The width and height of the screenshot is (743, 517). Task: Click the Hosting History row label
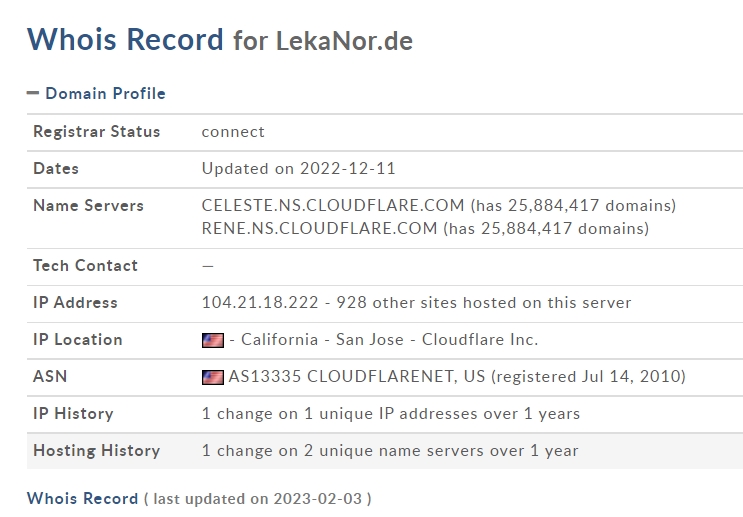coord(97,451)
